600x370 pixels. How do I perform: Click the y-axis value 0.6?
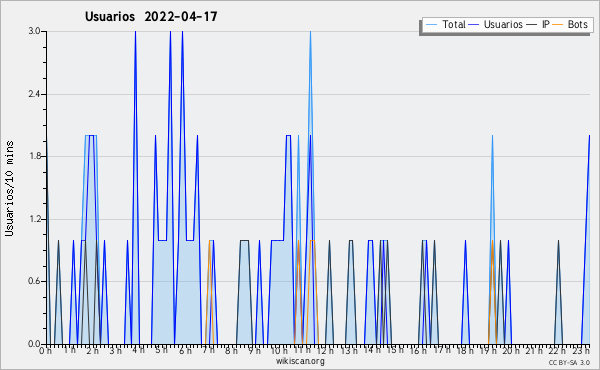35,282
